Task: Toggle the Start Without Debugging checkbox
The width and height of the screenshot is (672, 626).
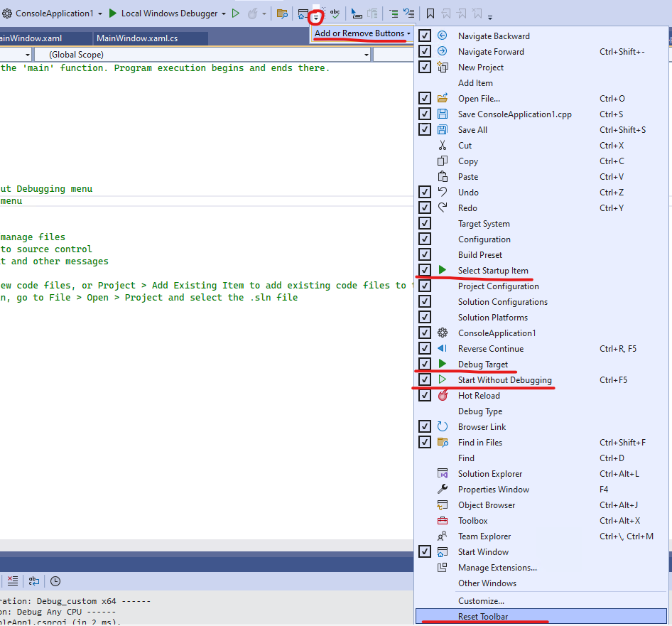Action: tap(425, 380)
